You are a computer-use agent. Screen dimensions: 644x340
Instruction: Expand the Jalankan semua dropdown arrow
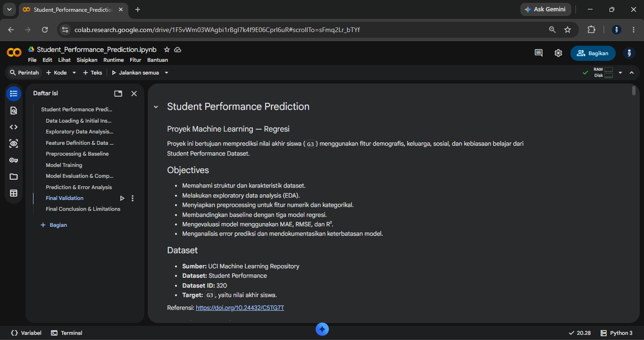[167, 73]
